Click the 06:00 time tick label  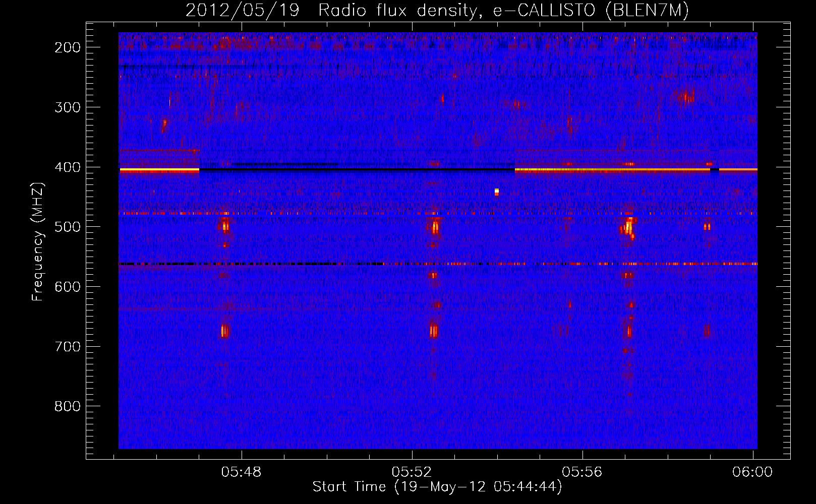coord(752,472)
